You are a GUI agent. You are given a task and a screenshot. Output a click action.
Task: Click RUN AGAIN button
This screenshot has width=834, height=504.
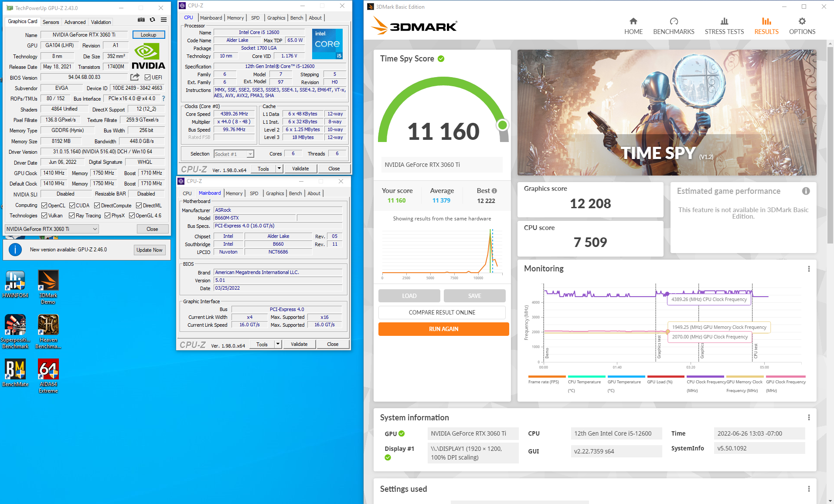click(443, 329)
